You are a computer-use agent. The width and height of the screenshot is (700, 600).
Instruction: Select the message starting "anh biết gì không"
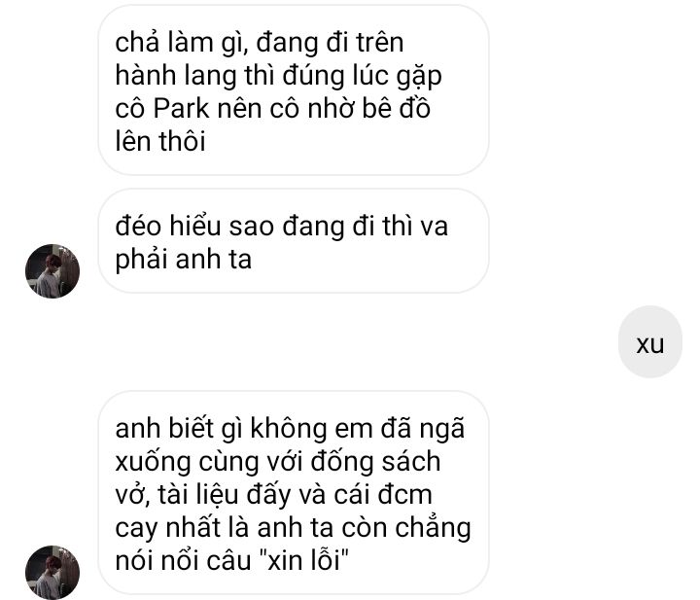tap(294, 493)
